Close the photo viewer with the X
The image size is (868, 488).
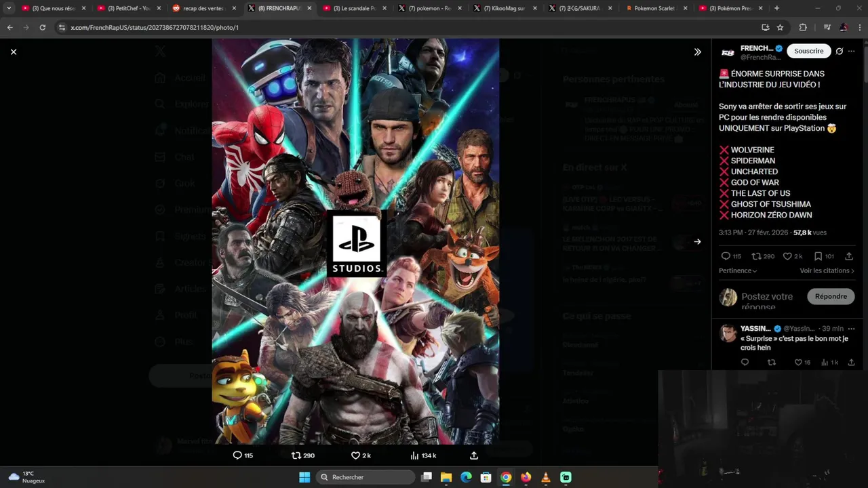click(x=13, y=52)
